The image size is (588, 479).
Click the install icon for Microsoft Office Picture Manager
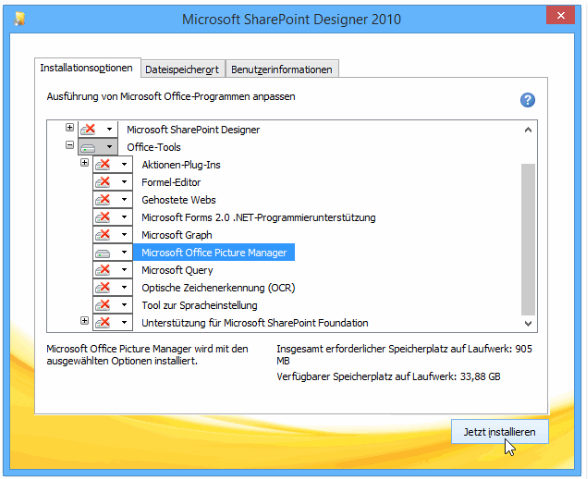click(103, 253)
